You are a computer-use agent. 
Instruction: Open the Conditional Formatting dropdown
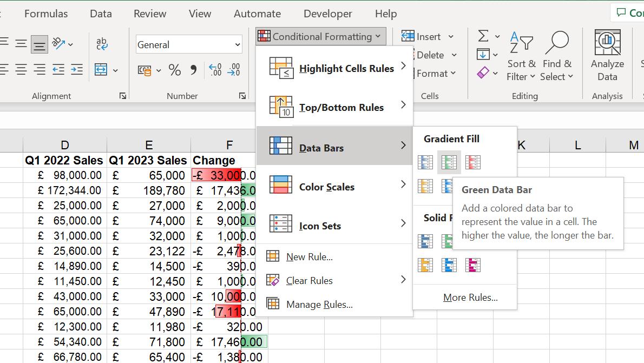[x=321, y=37]
